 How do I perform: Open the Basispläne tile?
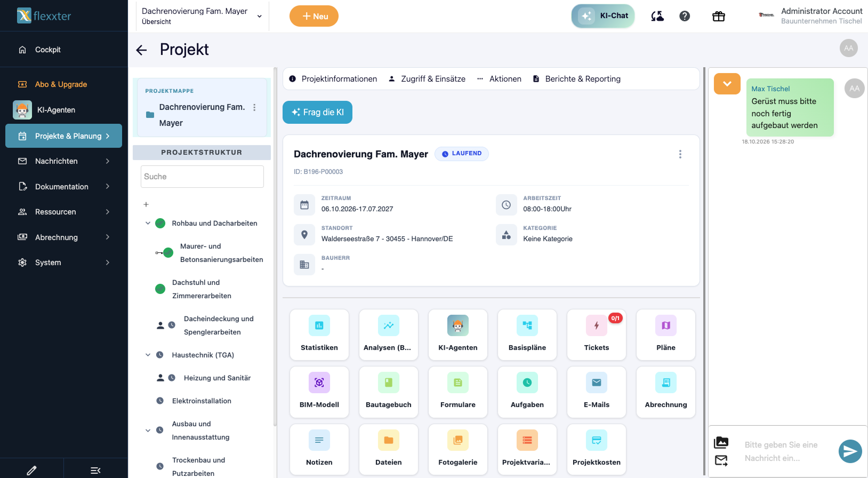(527, 334)
